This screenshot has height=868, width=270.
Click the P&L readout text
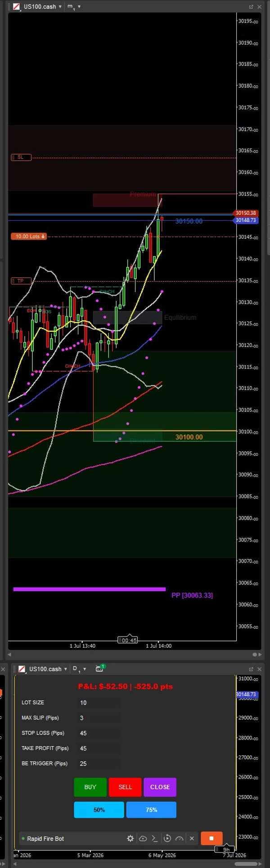pos(126,686)
